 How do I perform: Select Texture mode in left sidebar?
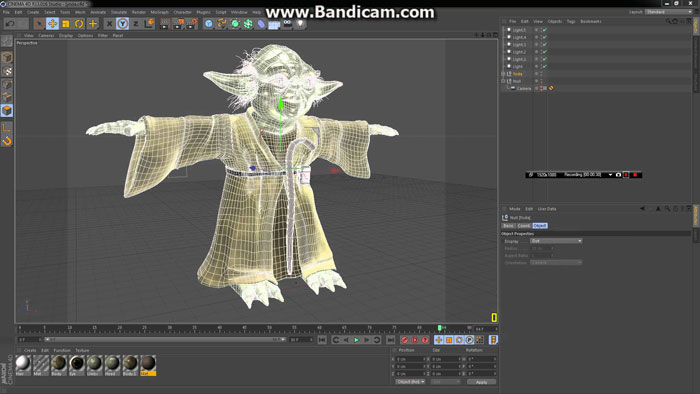point(7,71)
